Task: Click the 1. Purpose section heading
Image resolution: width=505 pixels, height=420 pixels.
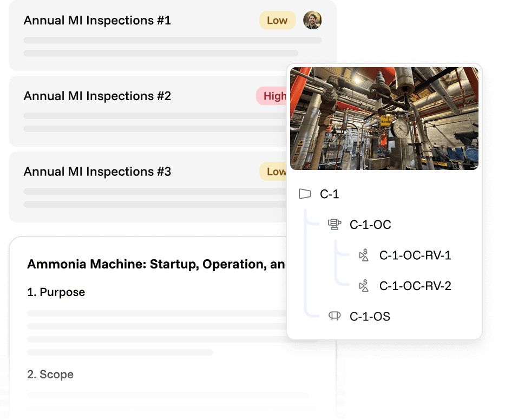Action: click(x=56, y=292)
